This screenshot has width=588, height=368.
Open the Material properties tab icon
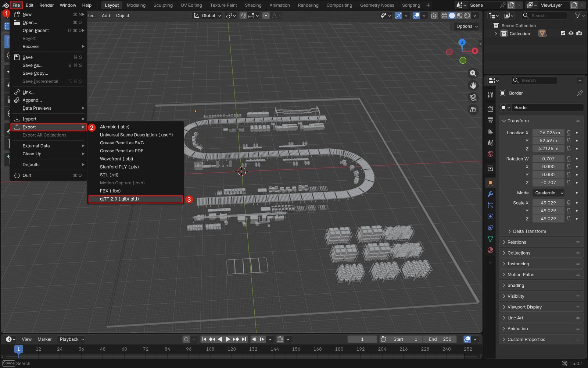pyautogui.click(x=490, y=250)
